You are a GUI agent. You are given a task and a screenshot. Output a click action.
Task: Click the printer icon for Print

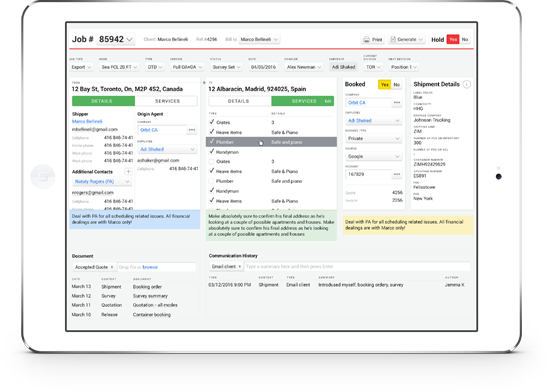(x=366, y=39)
